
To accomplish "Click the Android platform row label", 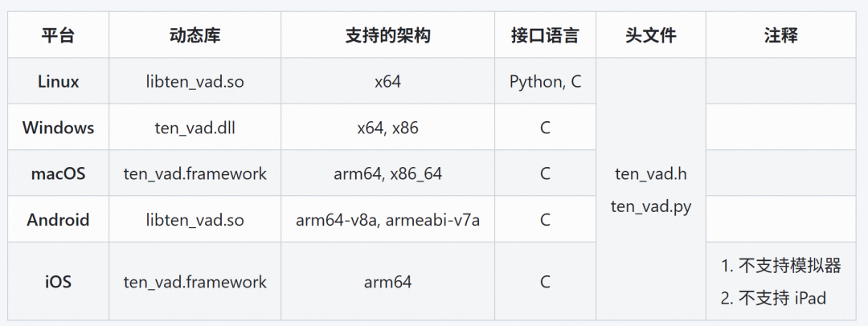I will tap(58, 220).
